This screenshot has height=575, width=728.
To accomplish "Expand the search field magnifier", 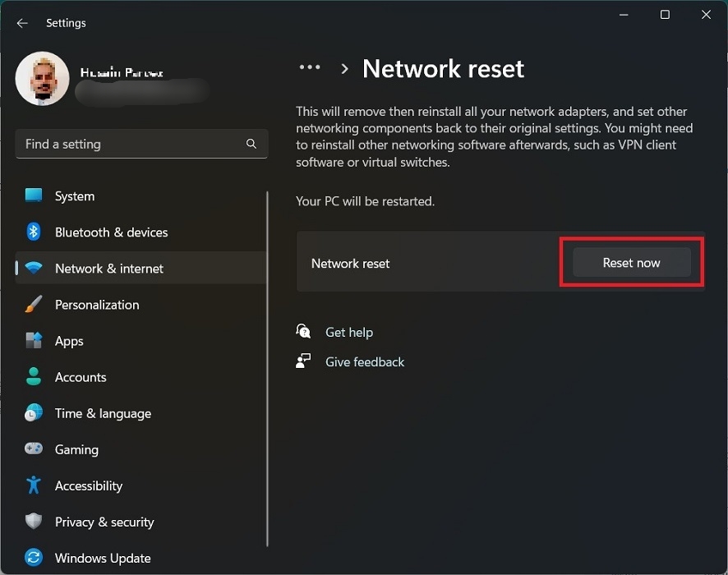I will 251,144.
